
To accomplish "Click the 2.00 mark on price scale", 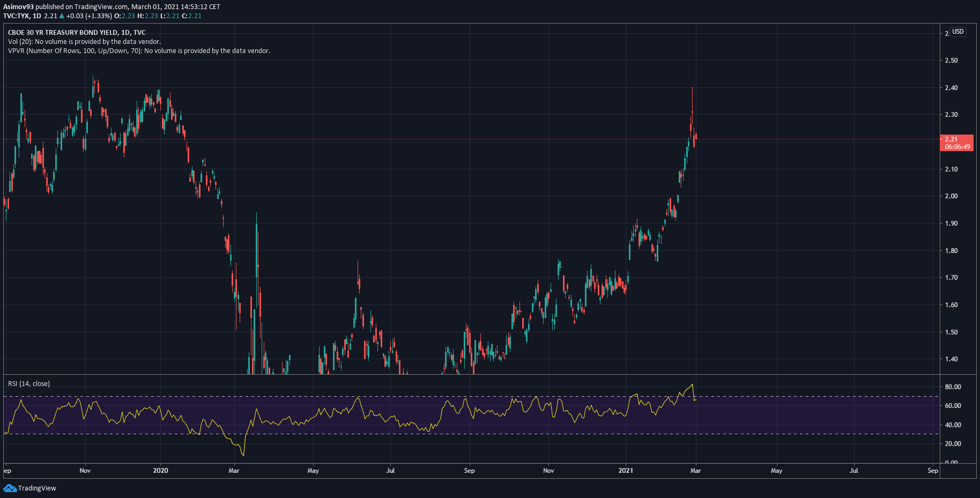I will click(x=951, y=196).
